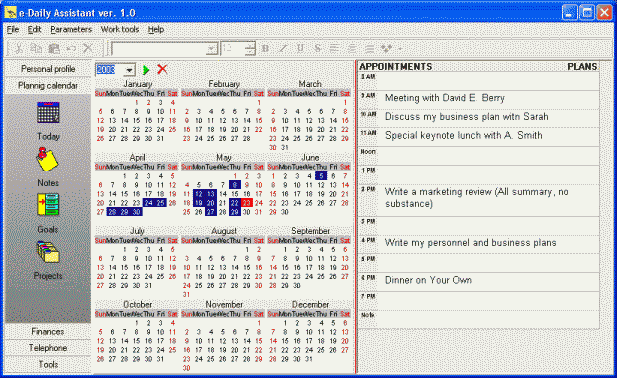Image resolution: width=617 pixels, height=378 pixels.
Task: Click the January month heading
Action: pos(138,84)
